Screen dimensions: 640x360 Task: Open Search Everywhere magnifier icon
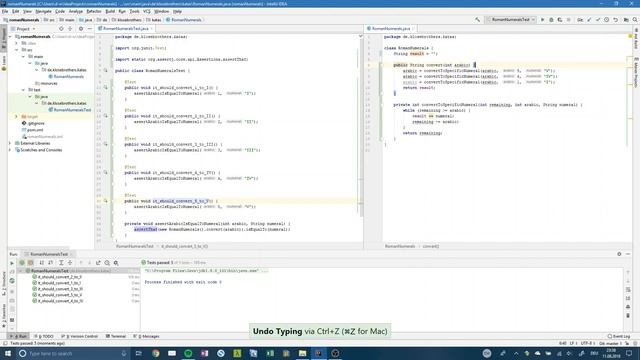click(x=635, y=20)
